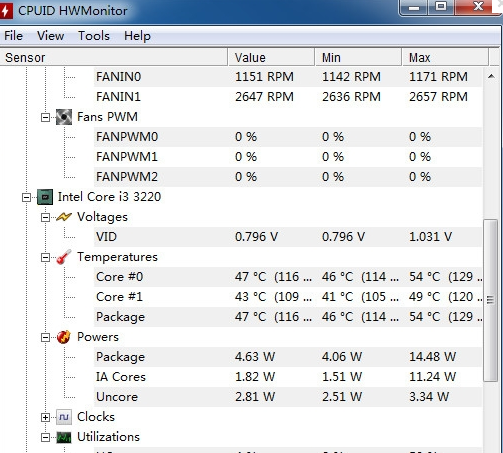Select the Uncore power row
Viewport: 503px width, 453px height.
click(x=288, y=397)
